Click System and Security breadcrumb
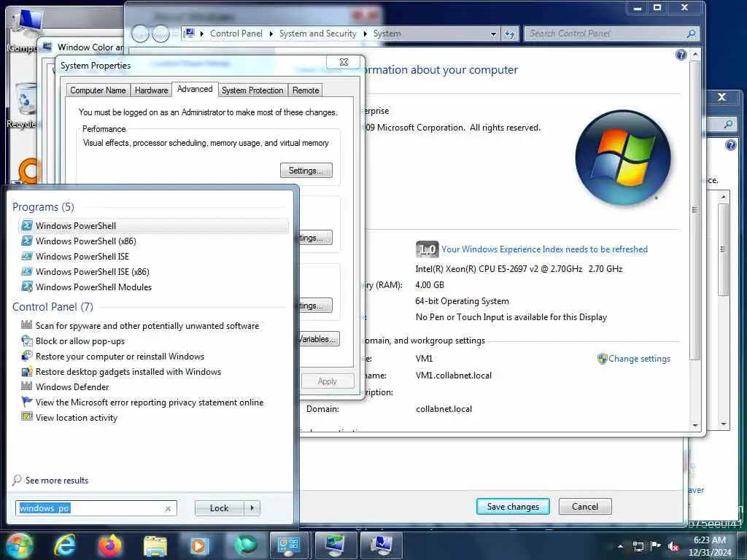Viewport: 747px width, 560px height. 318,34
